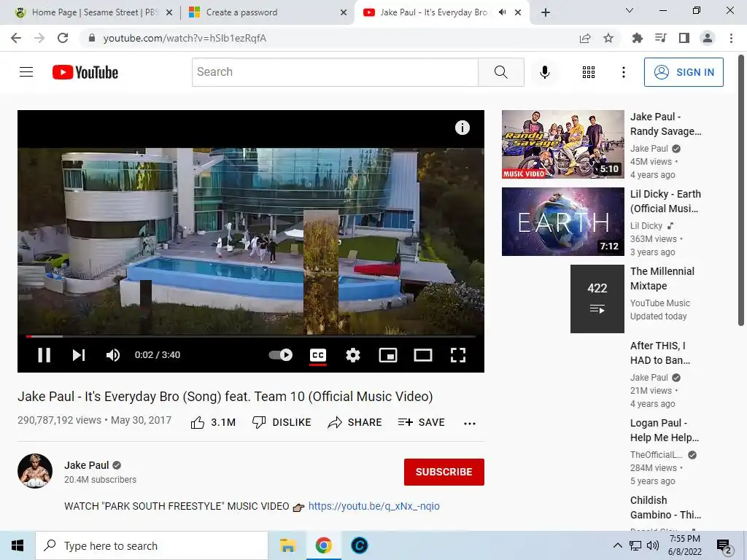The image size is (747, 560).
Task: Open system volume tray icon
Action: pyautogui.click(x=653, y=545)
